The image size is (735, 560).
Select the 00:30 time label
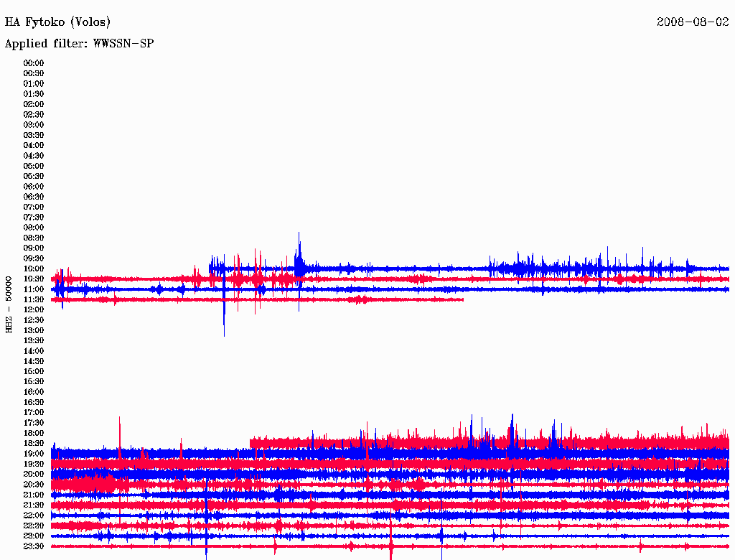34,74
